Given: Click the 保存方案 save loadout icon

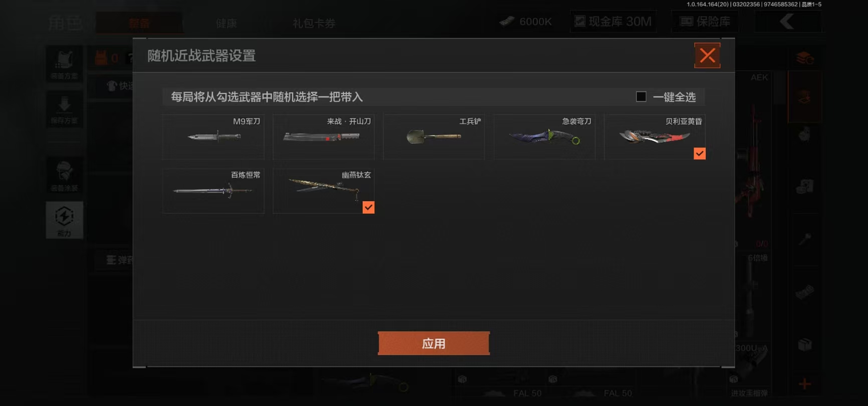Looking at the screenshot, I should click(64, 109).
